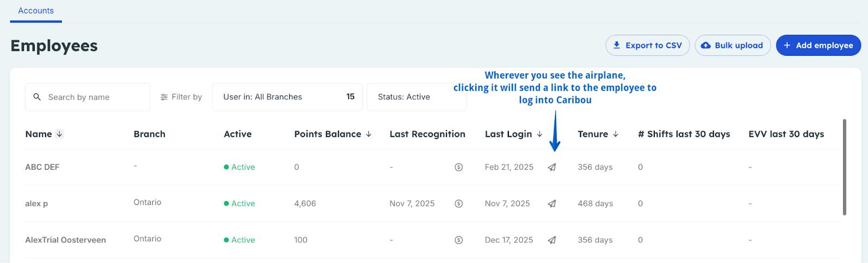Click the Add employee button
The image size is (868, 263).
pyautogui.click(x=819, y=46)
